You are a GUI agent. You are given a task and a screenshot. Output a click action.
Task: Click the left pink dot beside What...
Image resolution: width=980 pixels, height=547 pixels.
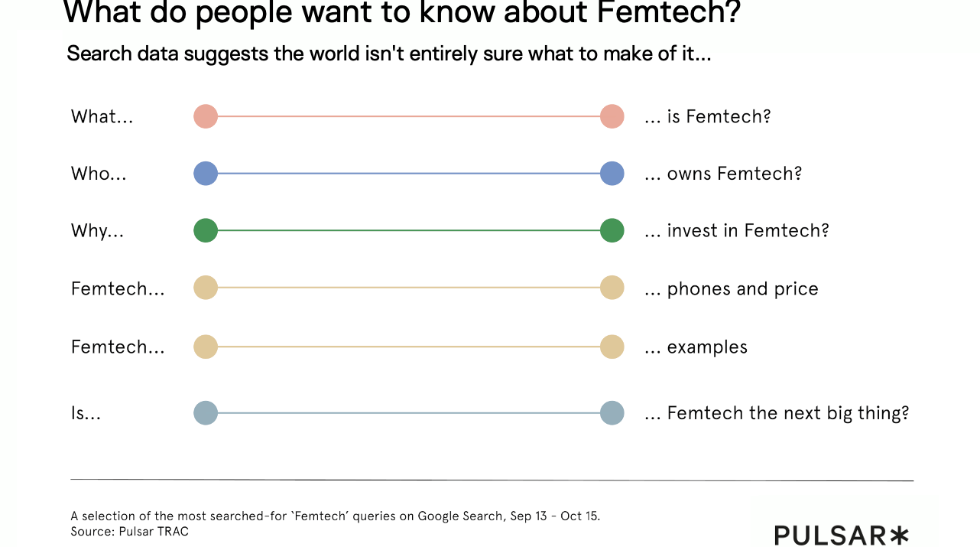(206, 116)
